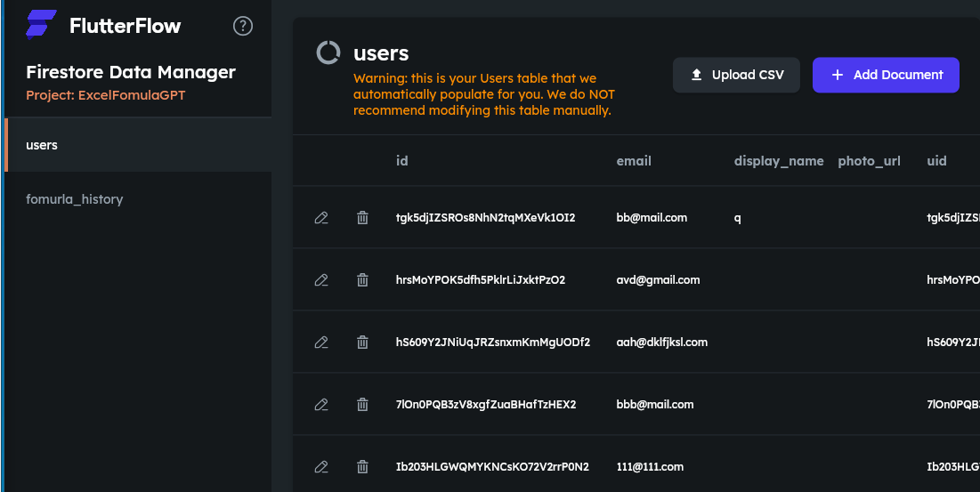Edit the aah@dklfjksl.com user row
This screenshot has width=980, height=492.
(x=321, y=343)
